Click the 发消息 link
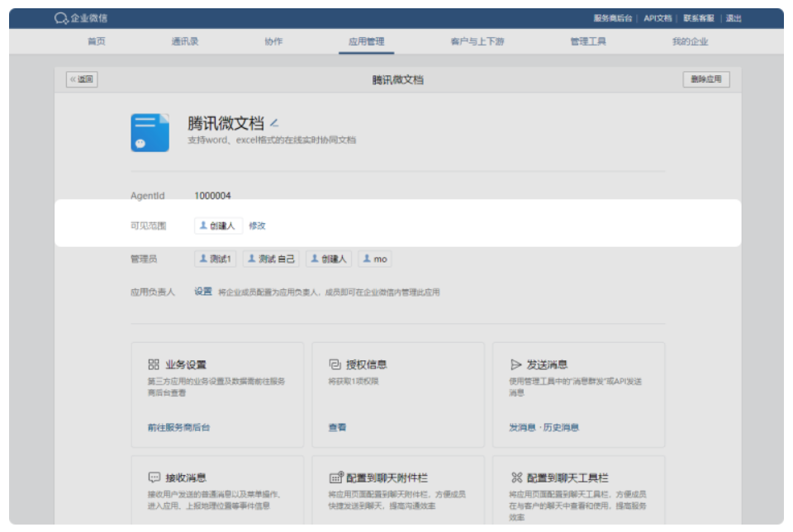 522,427
